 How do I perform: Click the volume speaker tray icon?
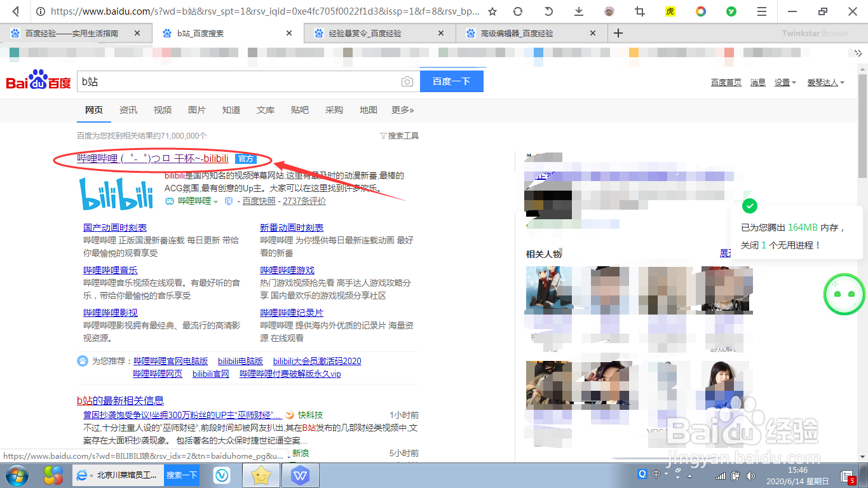click(x=751, y=475)
